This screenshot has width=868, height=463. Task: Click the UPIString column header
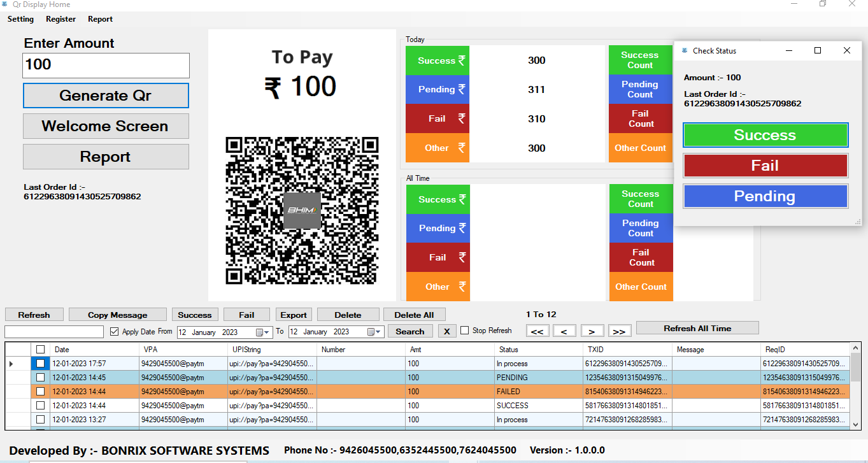(x=273, y=349)
